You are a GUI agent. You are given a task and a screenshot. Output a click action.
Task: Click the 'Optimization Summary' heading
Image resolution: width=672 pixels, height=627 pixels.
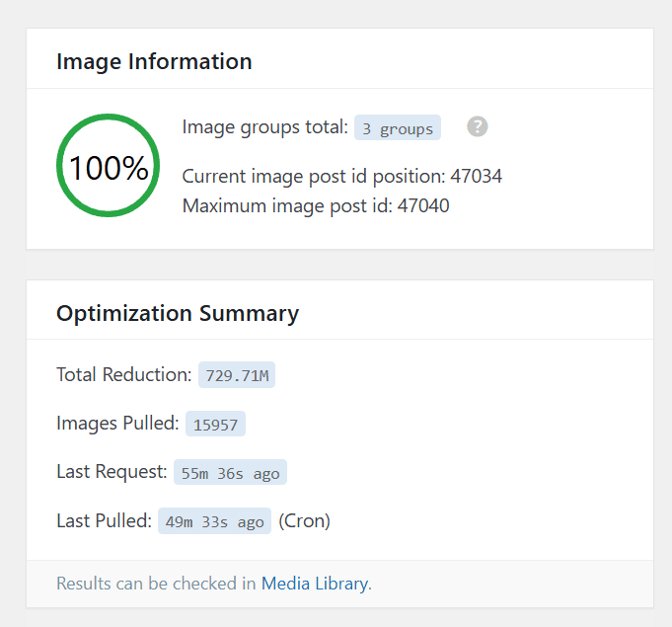[178, 313]
